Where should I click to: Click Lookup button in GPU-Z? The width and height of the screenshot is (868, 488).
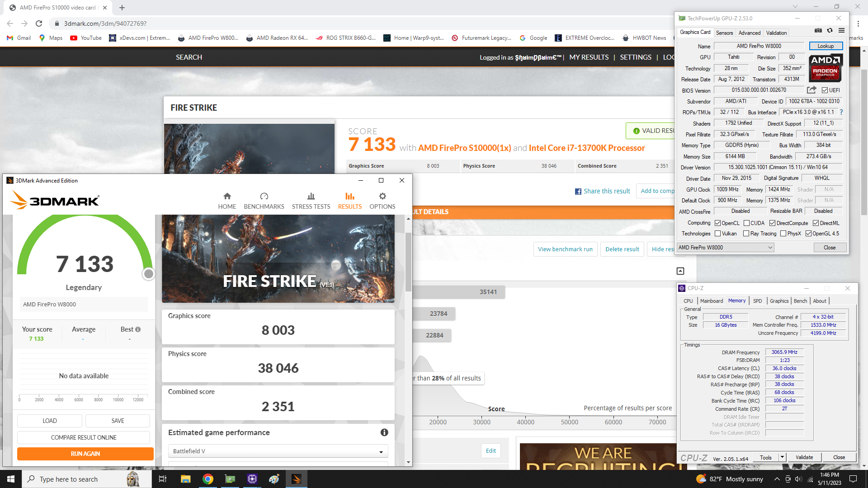tap(826, 46)
